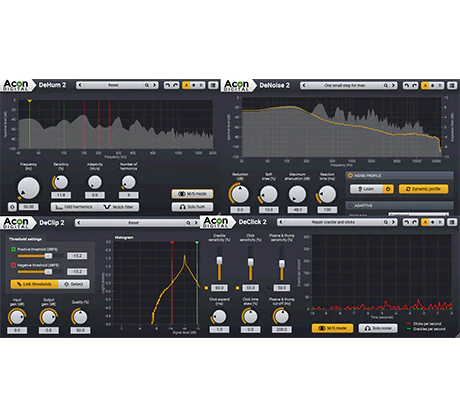
Task: Open the DeHum 2 plug-in menu icon
Action: tap(213, 85)
